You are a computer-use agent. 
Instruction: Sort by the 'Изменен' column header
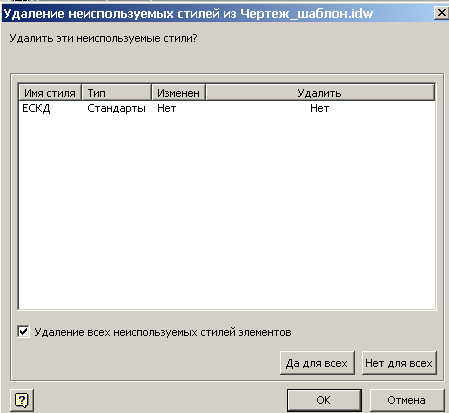(x=178, y=93)
